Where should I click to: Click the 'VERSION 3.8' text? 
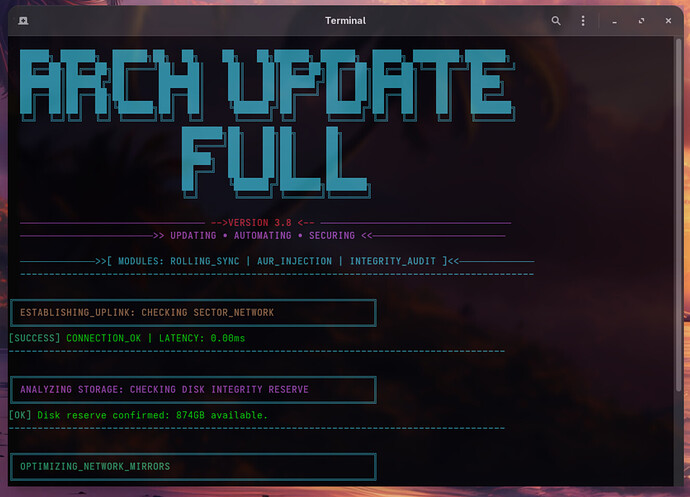(260, 223)
